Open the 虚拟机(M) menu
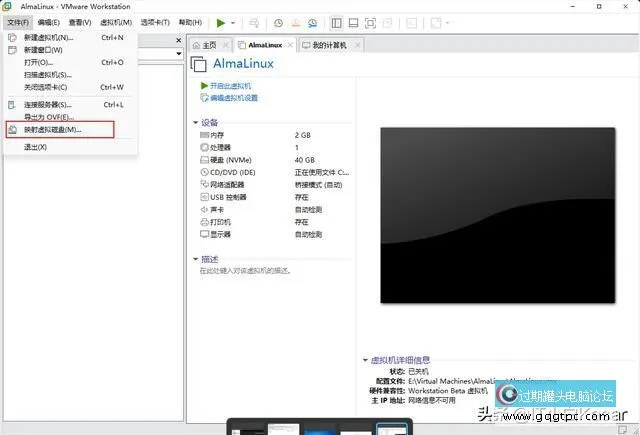 pos(116,22)
